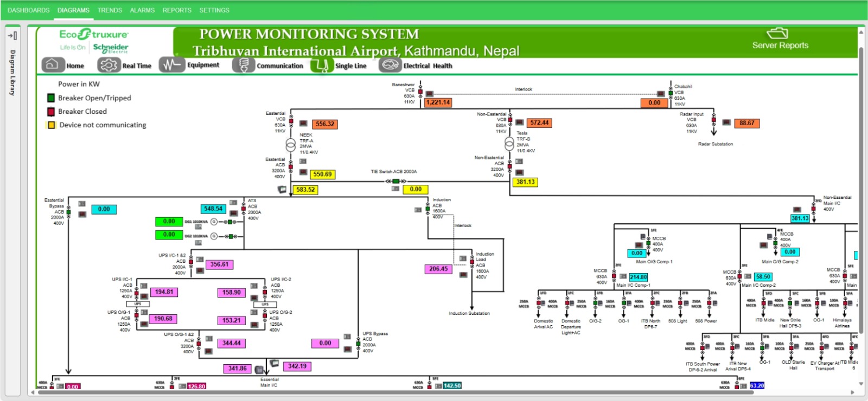This screenshot has height=401, width=868.
Task: Open the Communication icon
Action: pos(244,65)
